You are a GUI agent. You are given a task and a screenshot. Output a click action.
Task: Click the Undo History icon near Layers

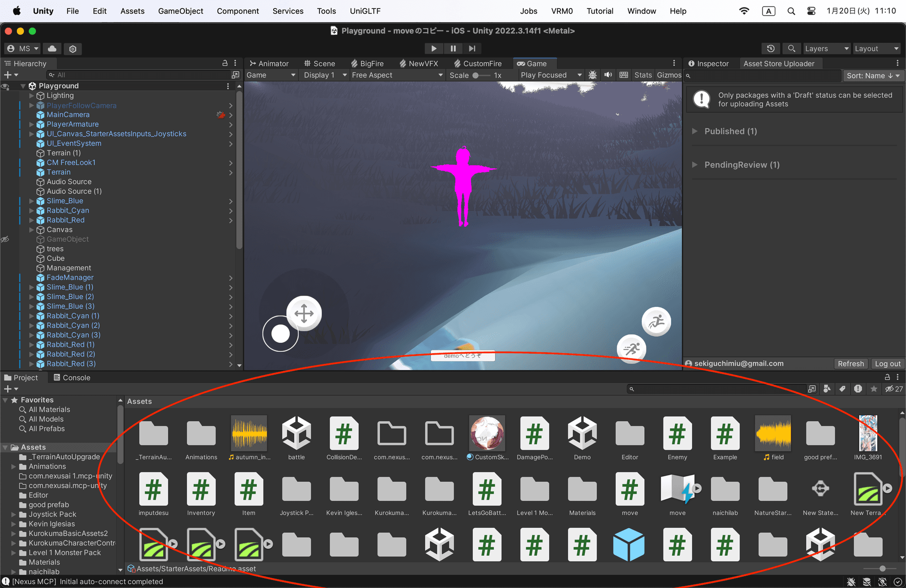pos(771,49)
